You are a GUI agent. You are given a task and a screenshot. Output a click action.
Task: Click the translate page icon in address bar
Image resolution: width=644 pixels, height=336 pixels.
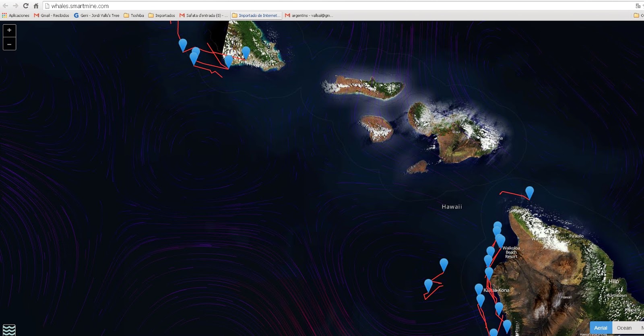[638, 6]
